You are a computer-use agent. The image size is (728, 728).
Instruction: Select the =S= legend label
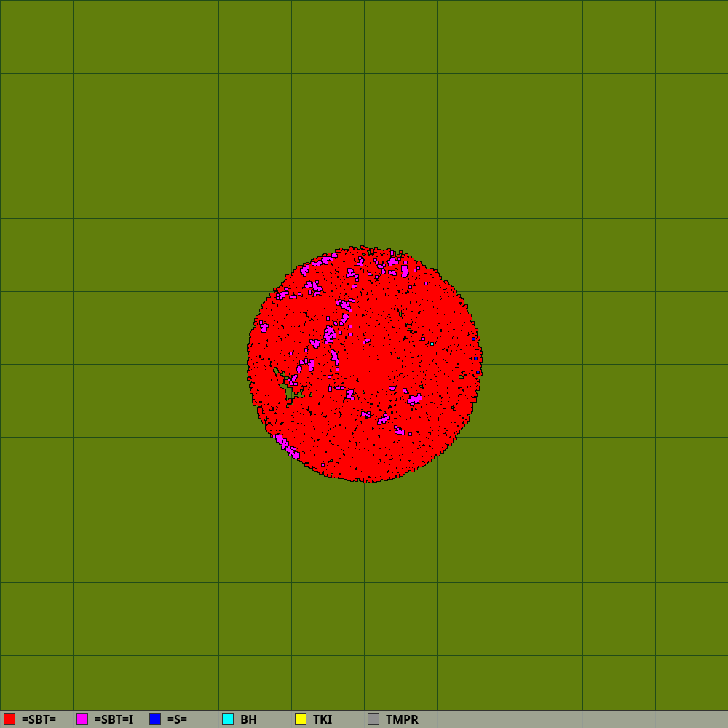coord(177,719)
